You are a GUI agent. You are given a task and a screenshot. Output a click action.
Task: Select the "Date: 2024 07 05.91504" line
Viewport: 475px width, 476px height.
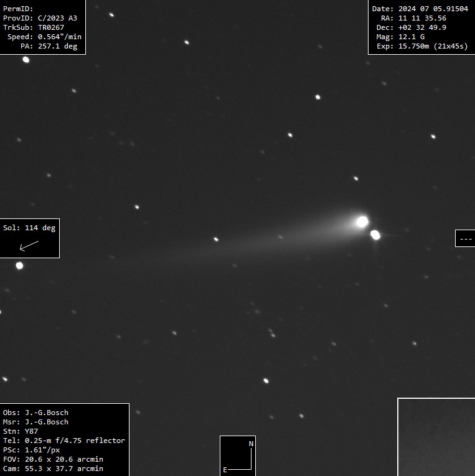pyautogui.click(x=420, y=9)
